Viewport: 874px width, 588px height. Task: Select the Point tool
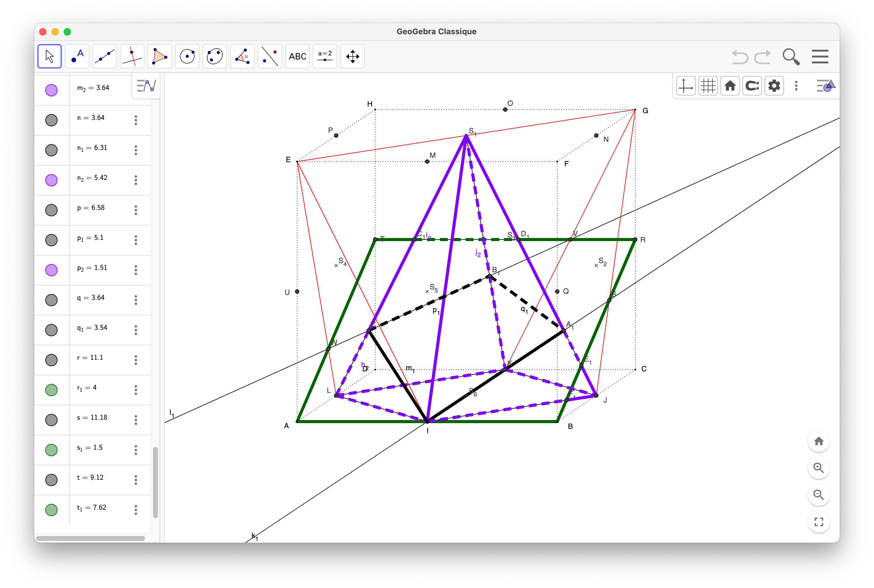click(x=77, y=56)
